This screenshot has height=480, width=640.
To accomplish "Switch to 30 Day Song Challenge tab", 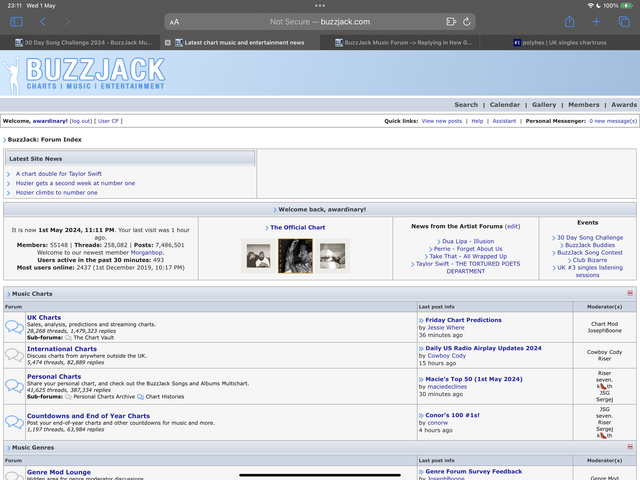I will pos(83,42).
